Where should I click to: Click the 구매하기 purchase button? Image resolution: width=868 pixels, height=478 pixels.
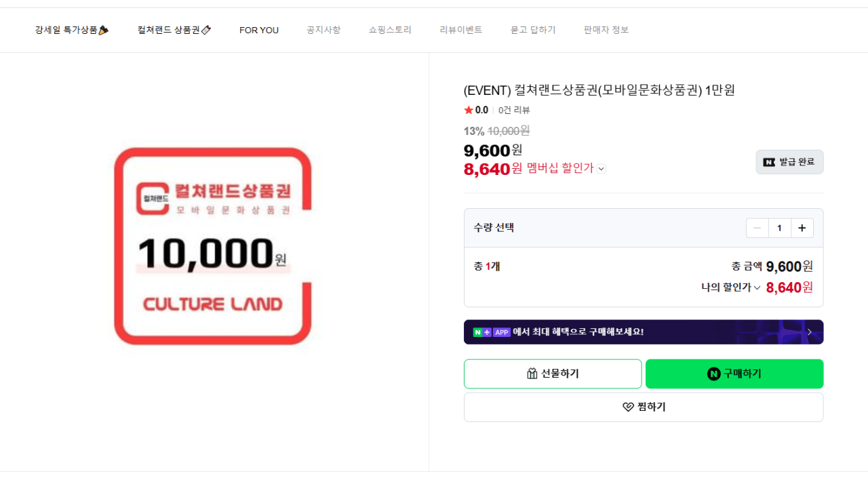[x=734, y=374]
